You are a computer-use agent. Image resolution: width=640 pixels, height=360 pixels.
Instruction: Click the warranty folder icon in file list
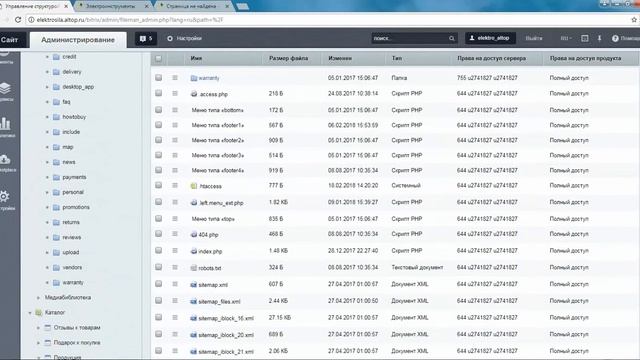pos(194,78)
